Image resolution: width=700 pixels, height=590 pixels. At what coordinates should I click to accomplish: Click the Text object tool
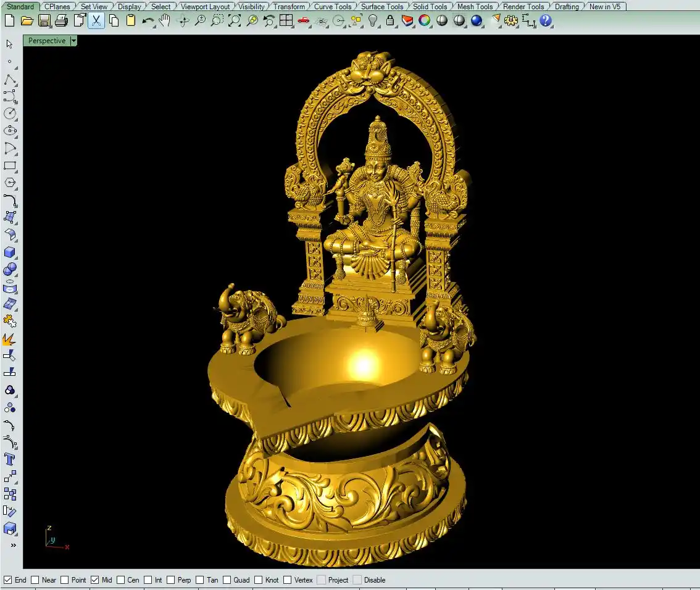point(10,459)
